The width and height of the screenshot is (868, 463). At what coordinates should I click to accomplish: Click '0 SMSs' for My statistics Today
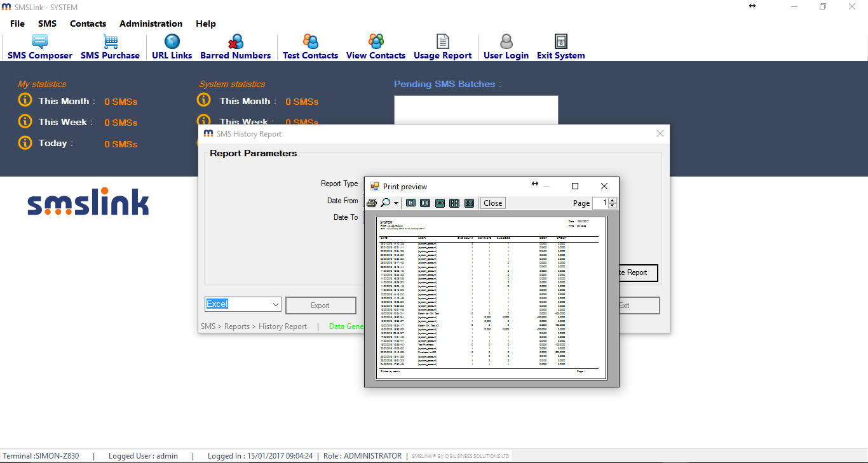point(121,144)
